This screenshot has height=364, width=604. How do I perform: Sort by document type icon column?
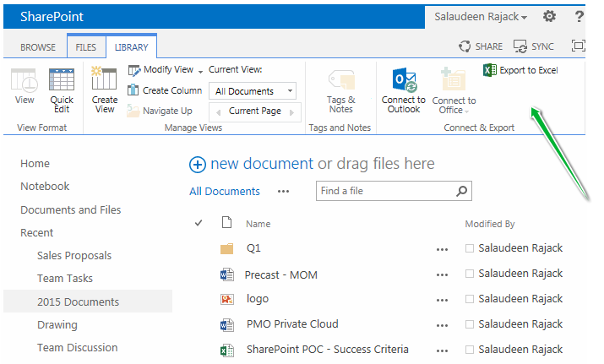[227, 222]
